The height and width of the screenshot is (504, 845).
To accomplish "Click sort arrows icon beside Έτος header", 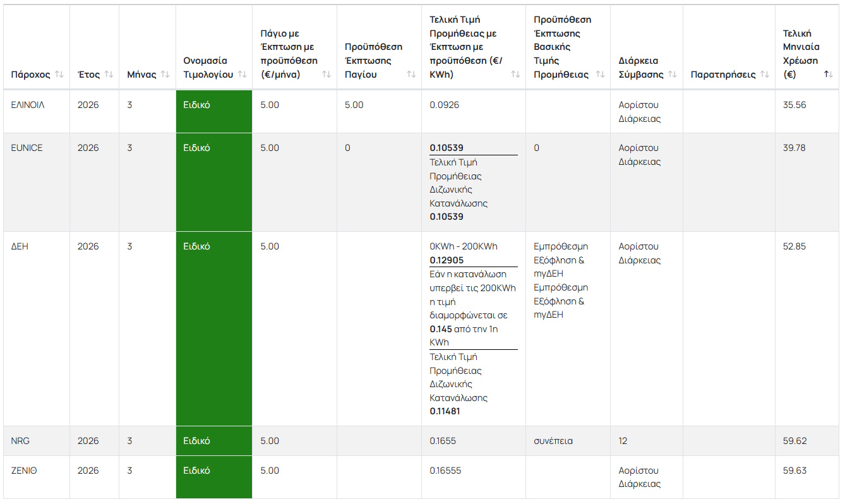I will pos(109,75).
